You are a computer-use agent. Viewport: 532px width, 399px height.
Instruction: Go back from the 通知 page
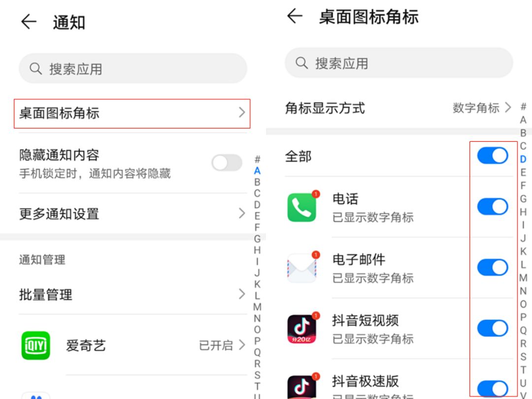coord(29,22)
